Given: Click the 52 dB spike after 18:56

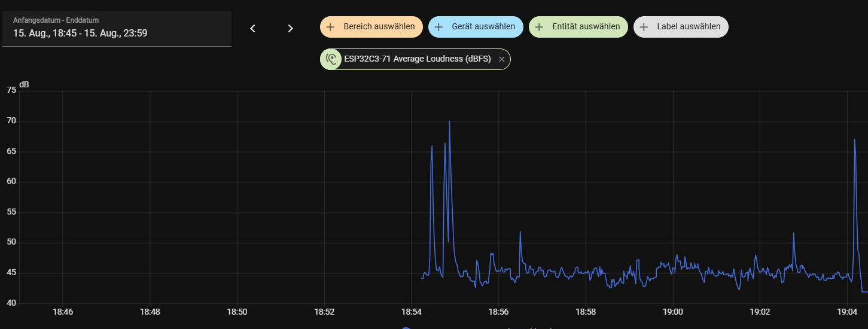Looking at the screenshot, I should coord(520,232).
